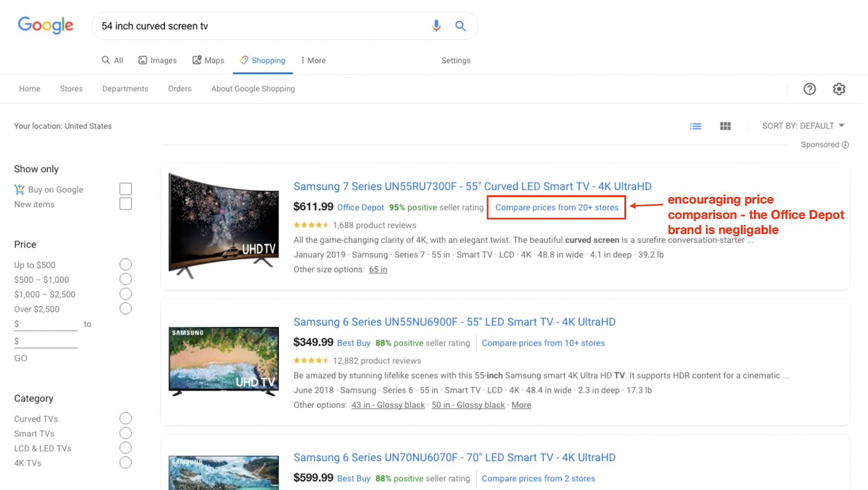Check the New items checkbox
Image resolution: width=868 pixels, height=490 pixels.
pyautogui.click(x=125, y=203)
